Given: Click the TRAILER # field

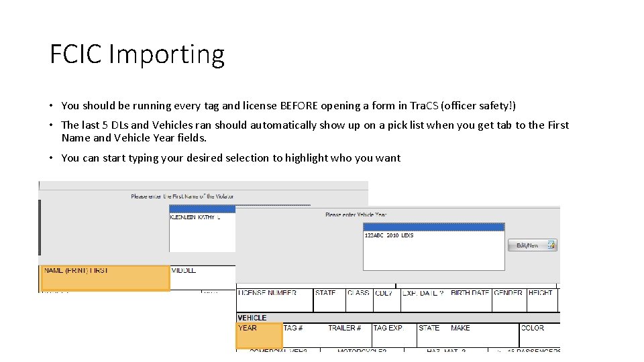Looking at the screenshot, I should pyautogui.click(x=349, y=335).
